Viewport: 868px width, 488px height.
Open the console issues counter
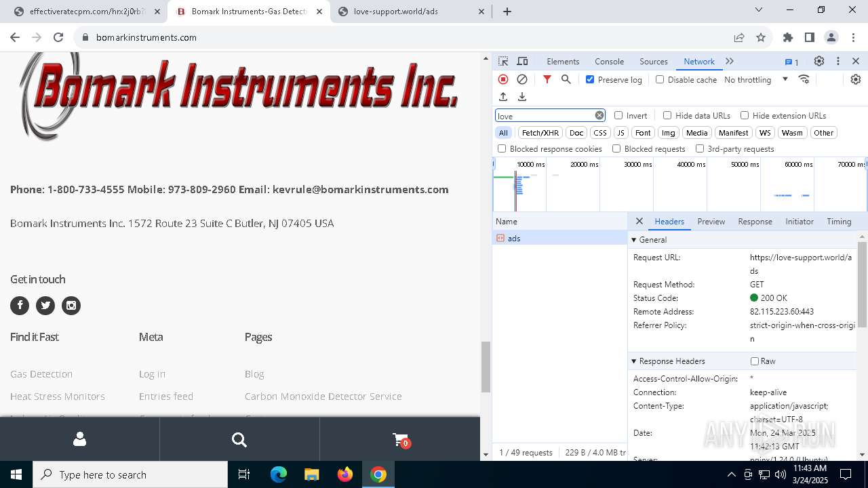[792, 62]
